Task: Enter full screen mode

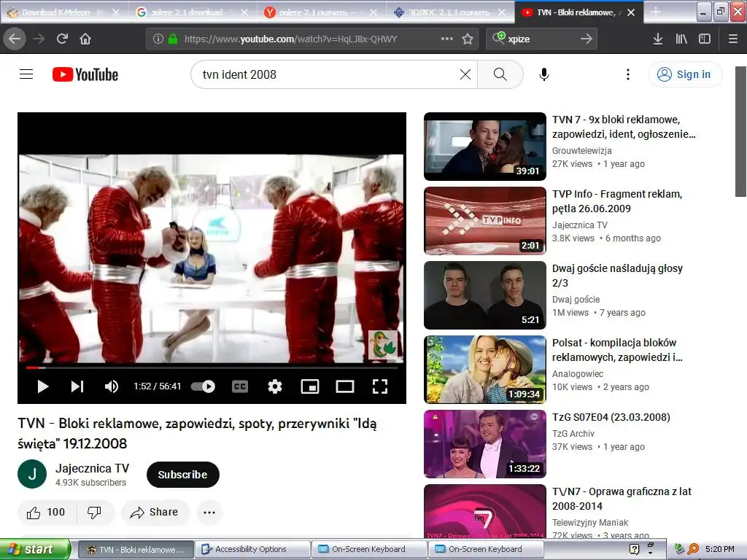Action: (x=379, y=386)
